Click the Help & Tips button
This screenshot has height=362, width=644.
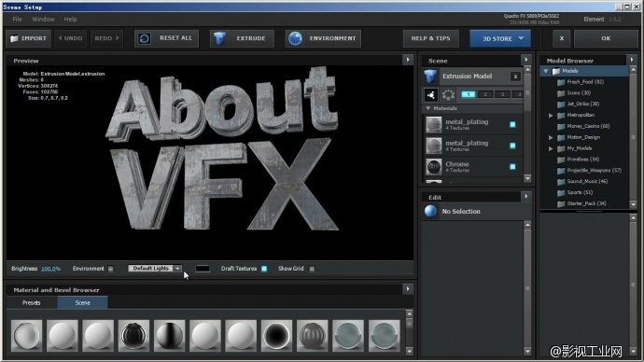[x=430, y=38]
